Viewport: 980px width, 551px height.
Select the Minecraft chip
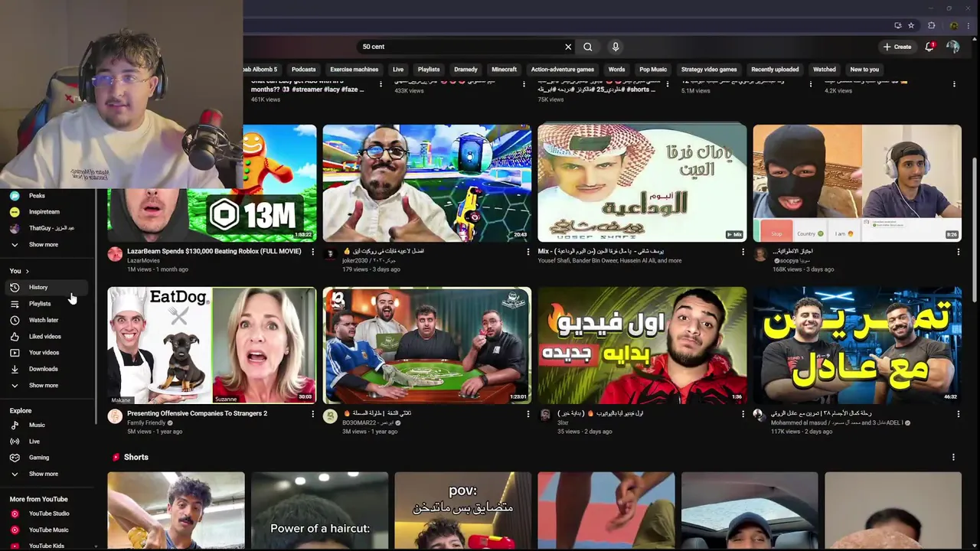505,70
